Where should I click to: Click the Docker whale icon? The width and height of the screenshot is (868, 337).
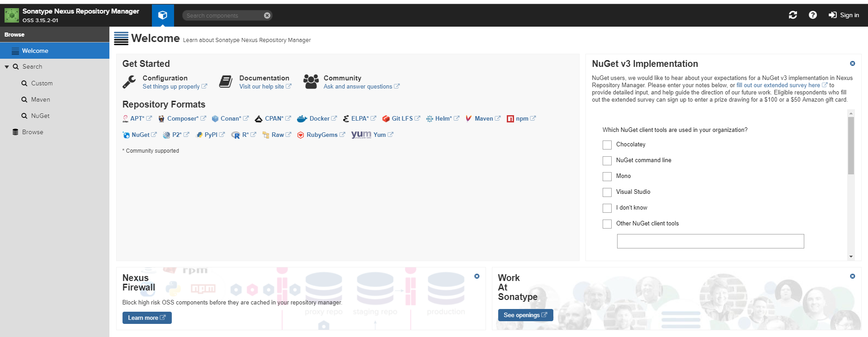point(302,119)
